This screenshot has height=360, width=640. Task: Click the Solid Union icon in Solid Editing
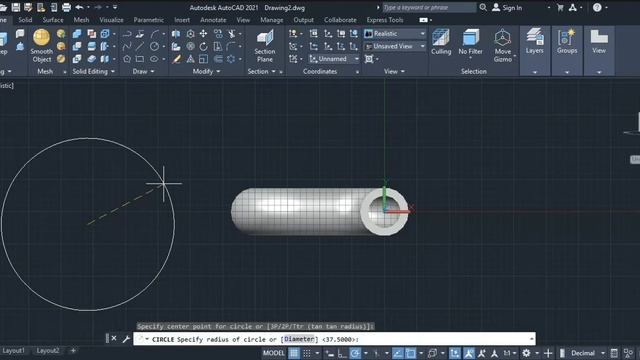(x=77, y=34)
